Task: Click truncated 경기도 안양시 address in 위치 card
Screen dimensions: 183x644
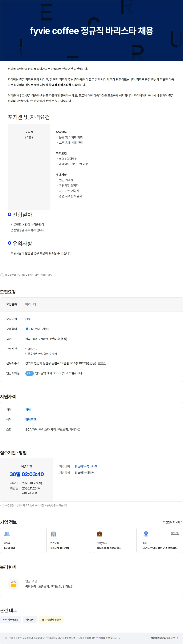Action: [x=161, y=548]
